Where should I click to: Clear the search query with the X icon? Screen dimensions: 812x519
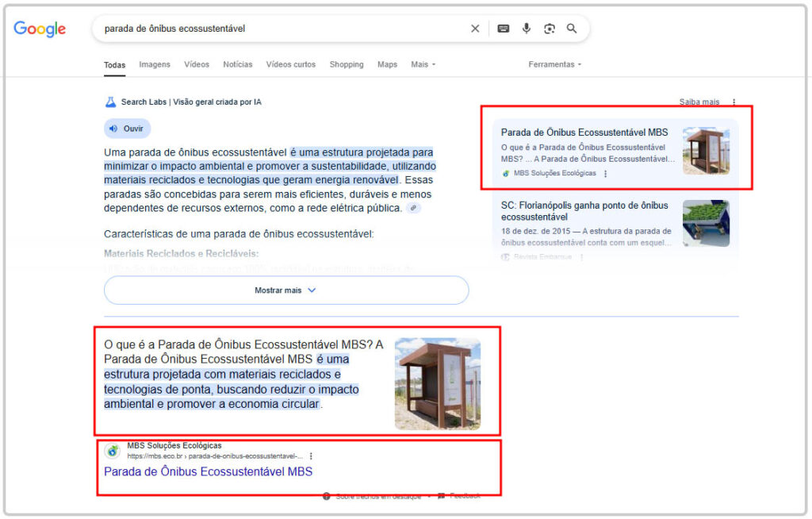pyautogui.click(x=475, y=29)
